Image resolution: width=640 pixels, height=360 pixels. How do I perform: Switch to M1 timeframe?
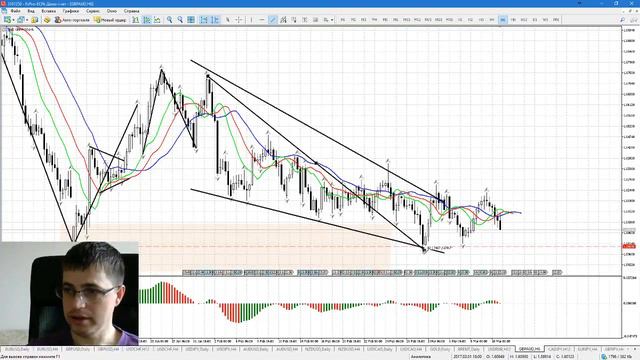coord(342,20)
